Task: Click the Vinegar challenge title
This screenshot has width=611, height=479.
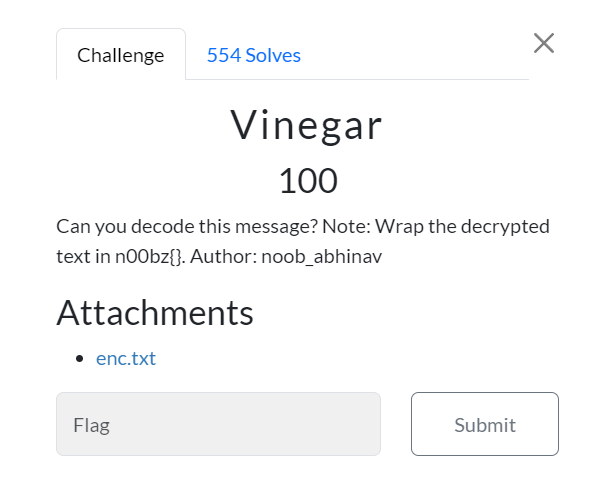Action: click(307, 125)
